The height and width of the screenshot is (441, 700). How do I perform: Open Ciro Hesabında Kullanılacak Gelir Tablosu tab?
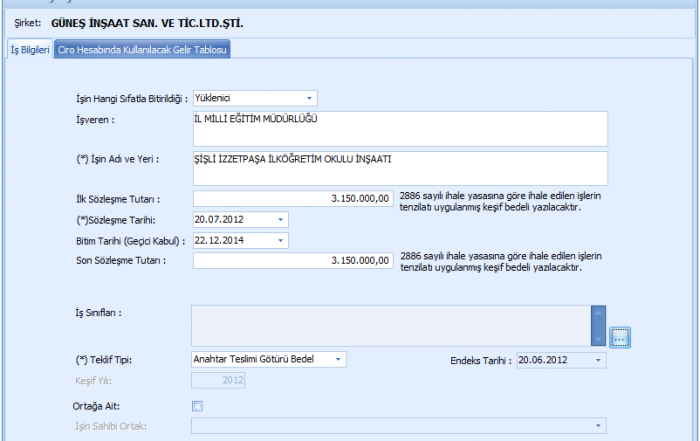tap(143, 49)
